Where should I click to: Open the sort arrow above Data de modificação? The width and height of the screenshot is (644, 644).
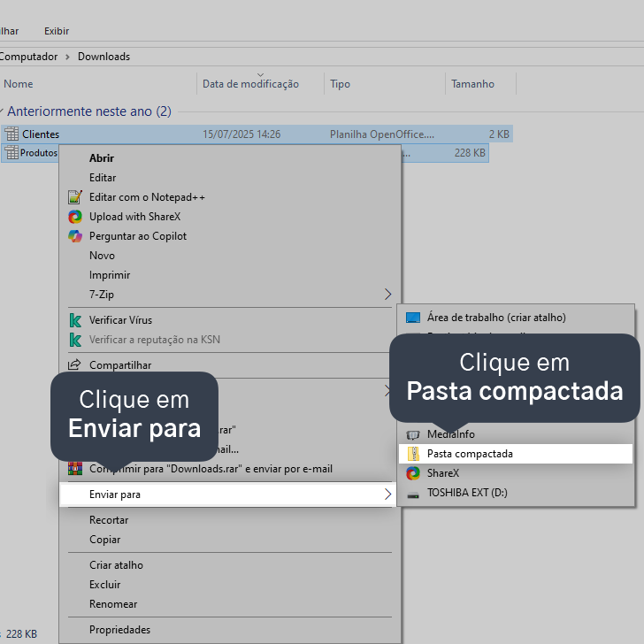tap(260, 74)
